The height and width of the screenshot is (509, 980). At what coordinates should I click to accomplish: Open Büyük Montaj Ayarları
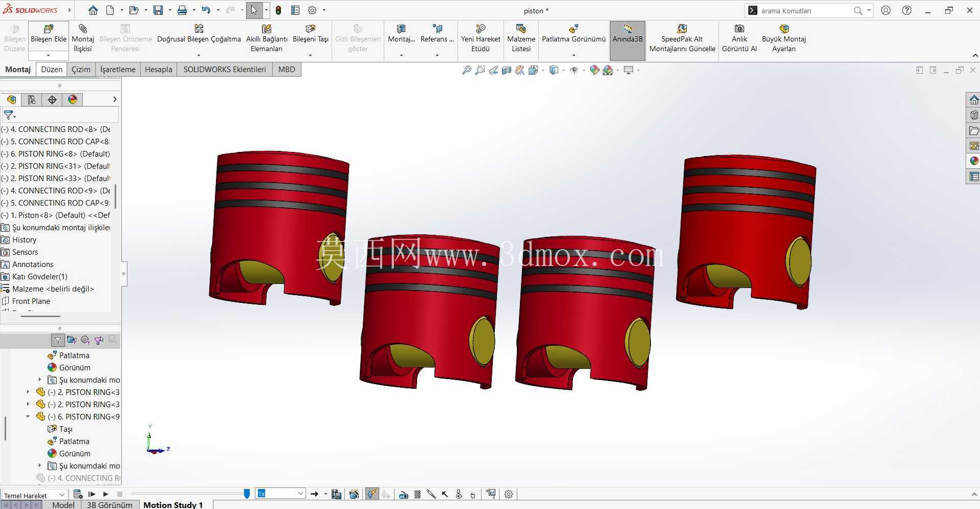coord(783,37)
